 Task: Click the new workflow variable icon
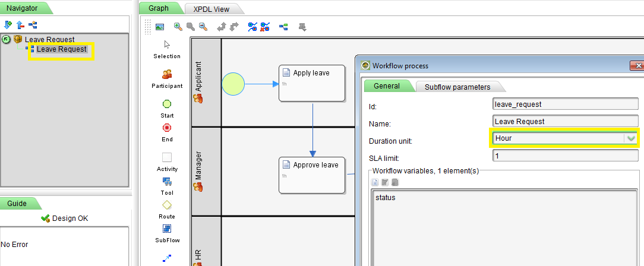tap(375, 182)
